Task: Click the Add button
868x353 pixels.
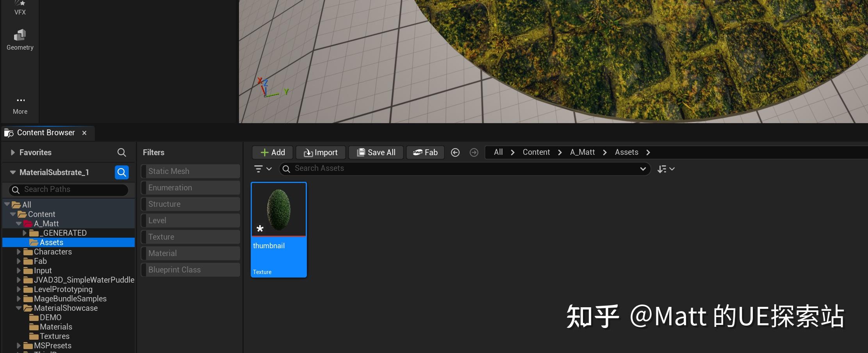Action: [x=272, y=152]
